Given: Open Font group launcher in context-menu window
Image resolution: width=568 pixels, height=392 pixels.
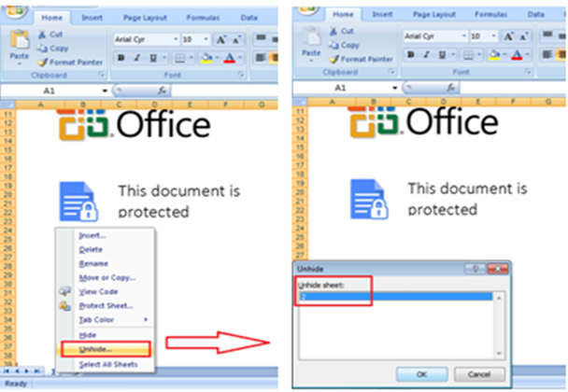Looking at the screenshot, I should click(x=241, y=75).
